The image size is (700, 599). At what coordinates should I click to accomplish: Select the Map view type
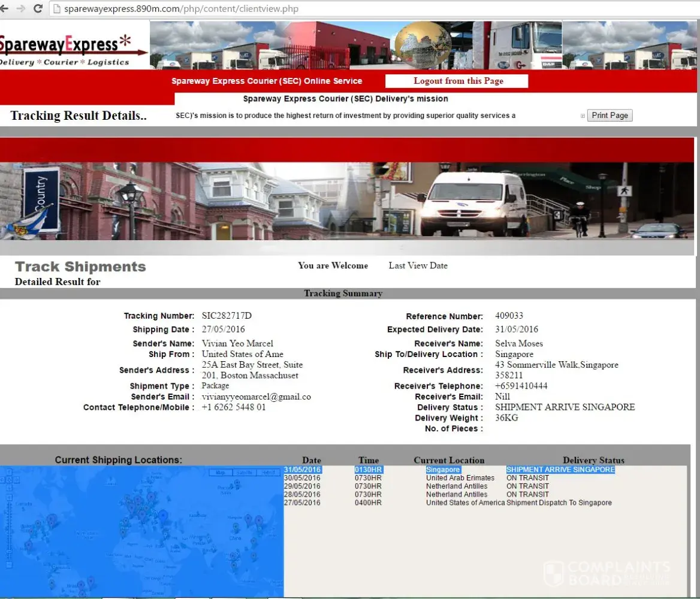(221, 473)
